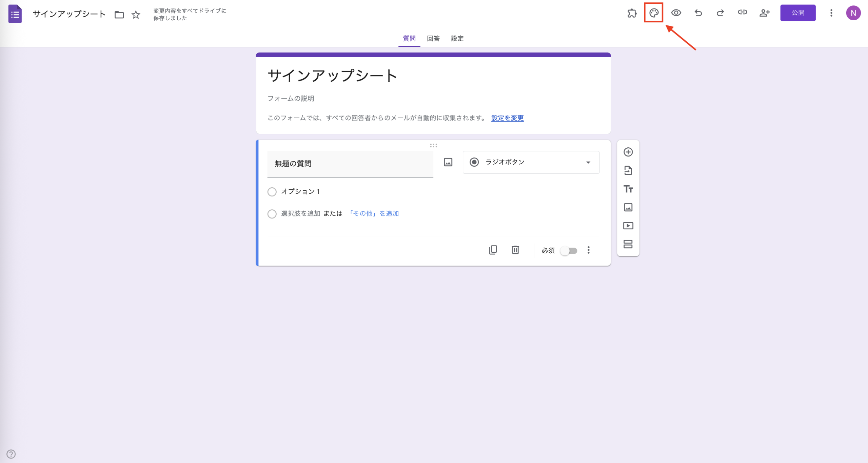The image size is (868, 463).
Task: Switch to the 回答 tab
Action: pos(433,38)
